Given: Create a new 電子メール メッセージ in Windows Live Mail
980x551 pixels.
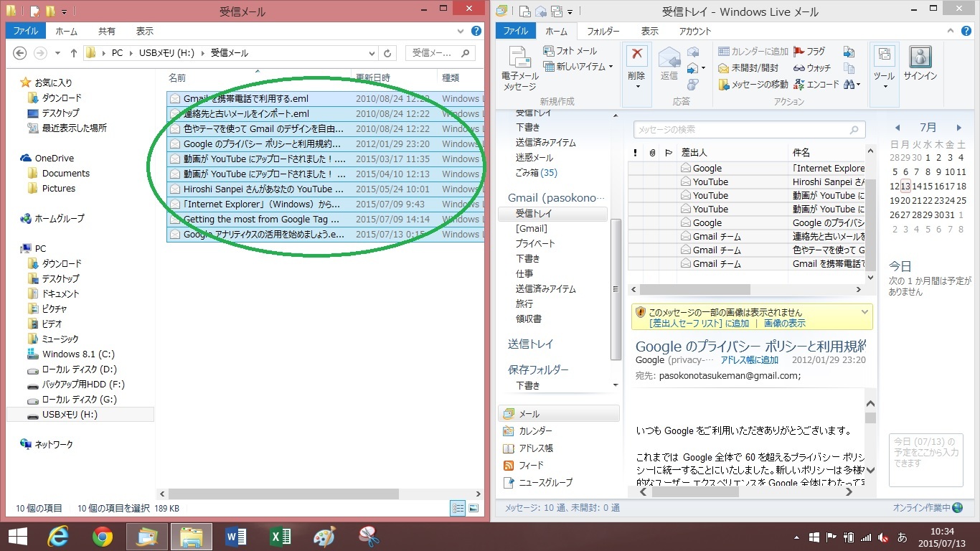Looking at the screenshot, I should 519,69.
